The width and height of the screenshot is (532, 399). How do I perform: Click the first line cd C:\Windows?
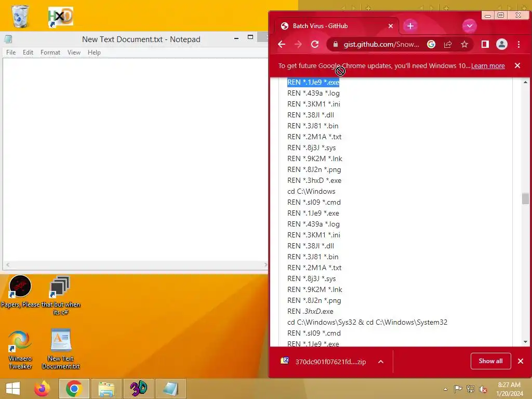pos(311,191)
